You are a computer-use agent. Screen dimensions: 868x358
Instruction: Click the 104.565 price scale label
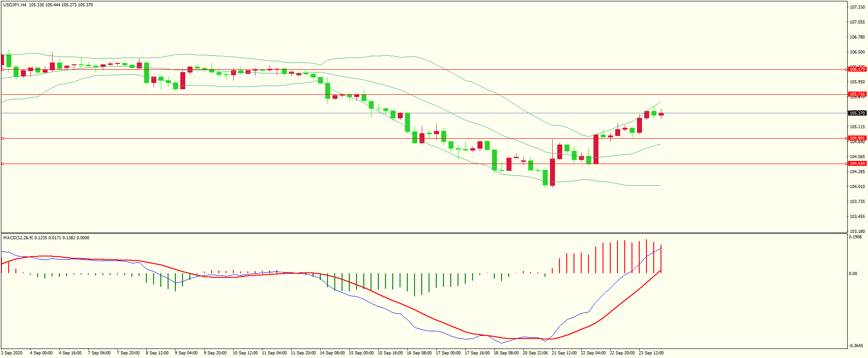click(857, 157)
